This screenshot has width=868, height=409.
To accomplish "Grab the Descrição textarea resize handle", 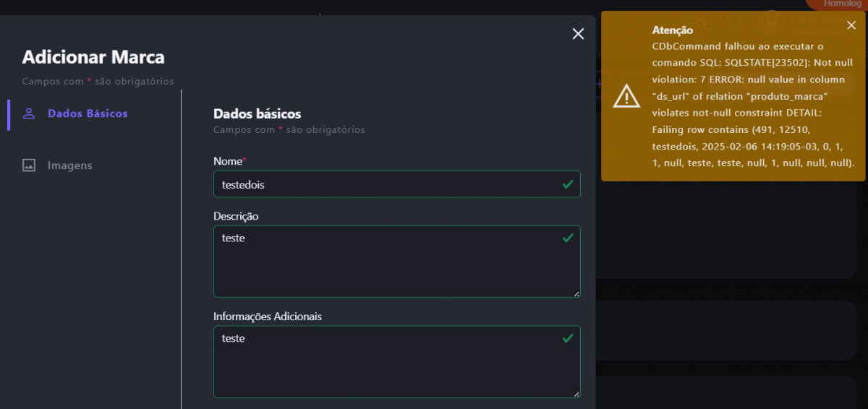I will [x=576, y=293].
